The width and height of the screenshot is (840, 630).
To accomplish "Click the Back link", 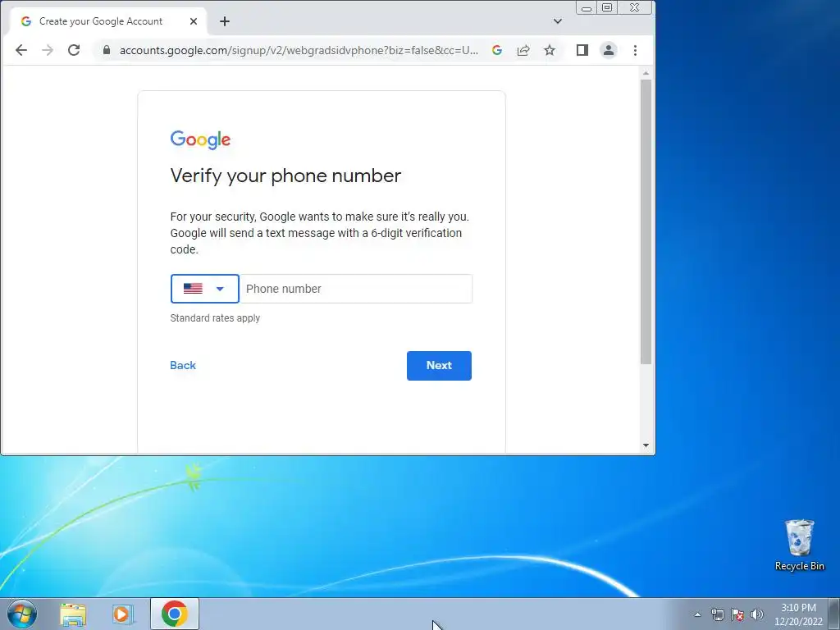I will [183, 365].
